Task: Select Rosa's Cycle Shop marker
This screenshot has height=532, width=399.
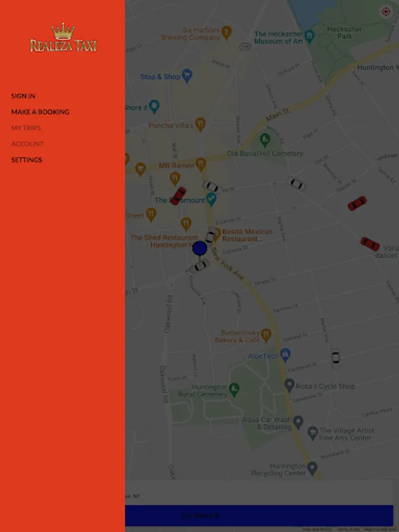Action: pos(289,385)
